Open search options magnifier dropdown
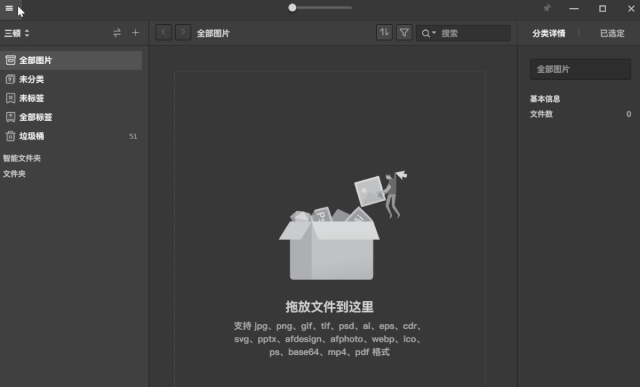Screen dimensions: 640x387 point(428,33)
